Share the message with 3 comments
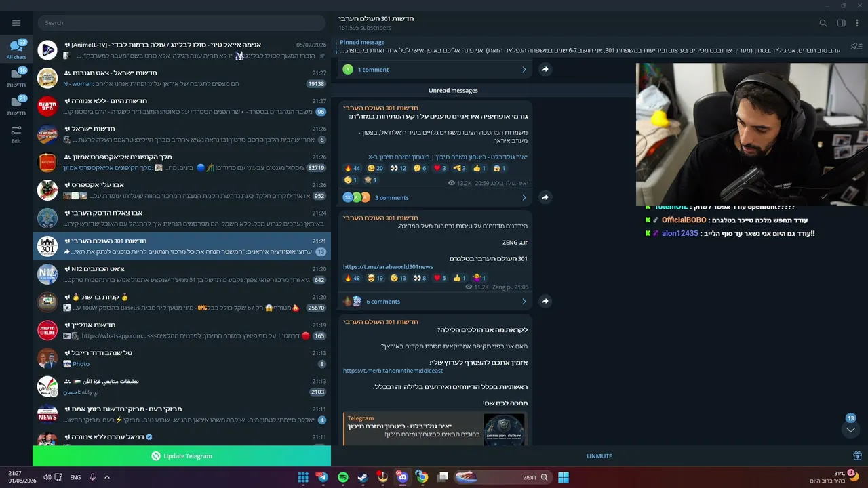 [545, 197]
